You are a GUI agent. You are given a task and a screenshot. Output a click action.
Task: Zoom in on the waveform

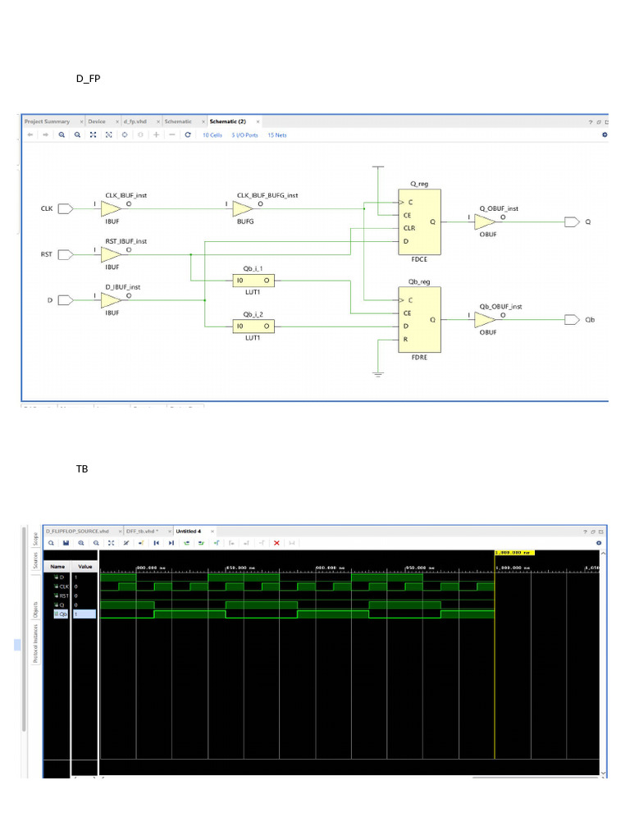[x=81, y=543]
